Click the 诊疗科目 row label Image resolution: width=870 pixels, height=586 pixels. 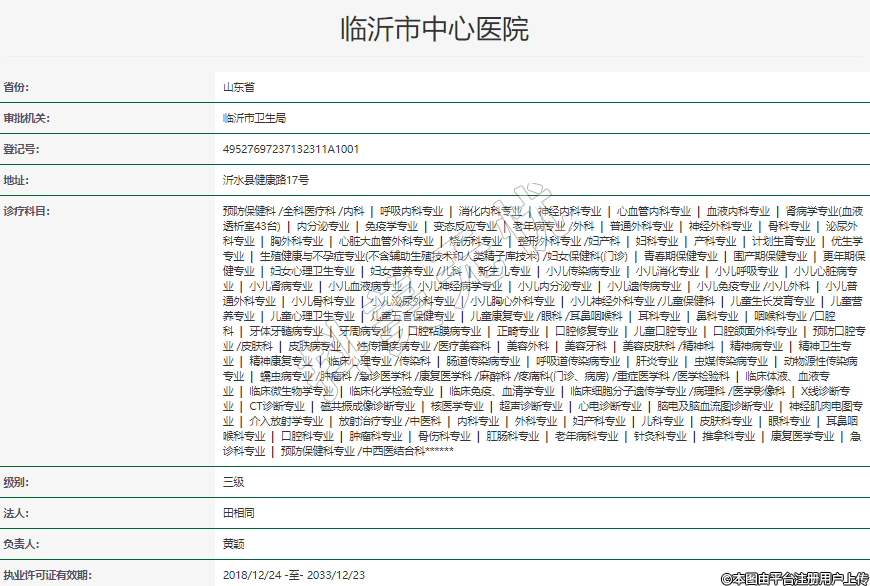pyautogui.click(x=26, y=211)
